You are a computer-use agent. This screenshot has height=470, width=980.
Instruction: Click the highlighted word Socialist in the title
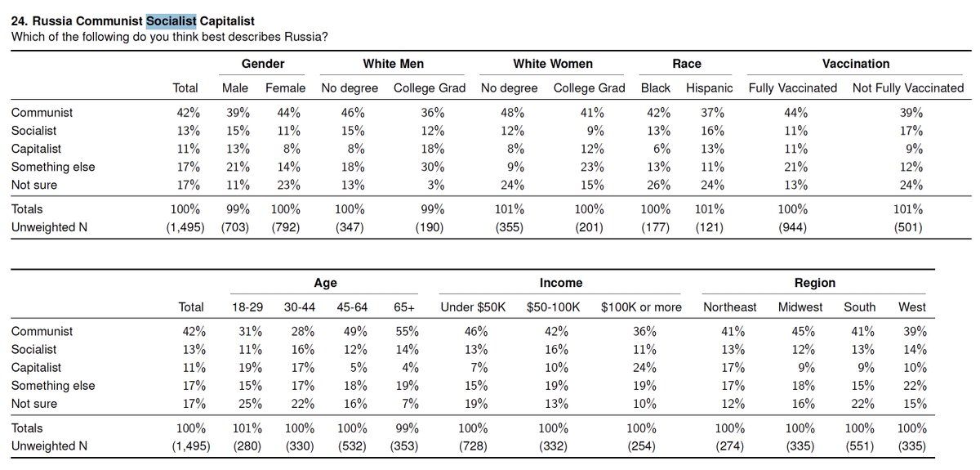point(171,21)
